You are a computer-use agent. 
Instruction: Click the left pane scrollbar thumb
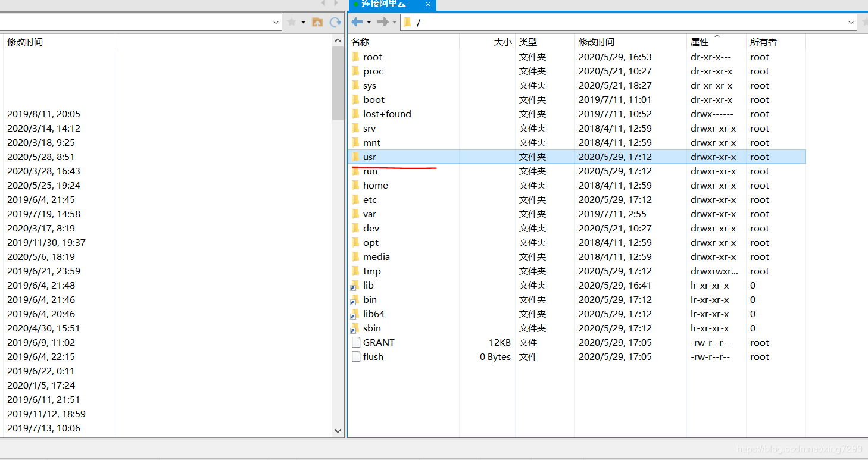coord(338,83)
